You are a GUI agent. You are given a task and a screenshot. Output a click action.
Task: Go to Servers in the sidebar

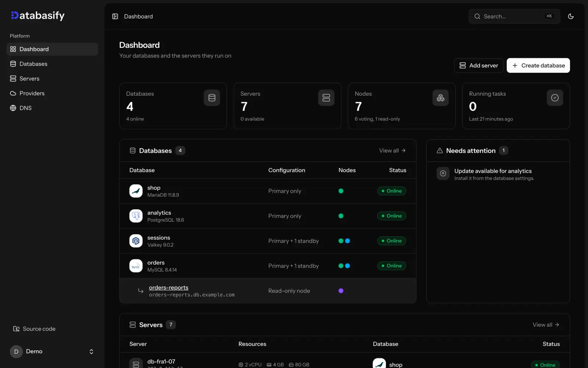(x=52, y=78)
